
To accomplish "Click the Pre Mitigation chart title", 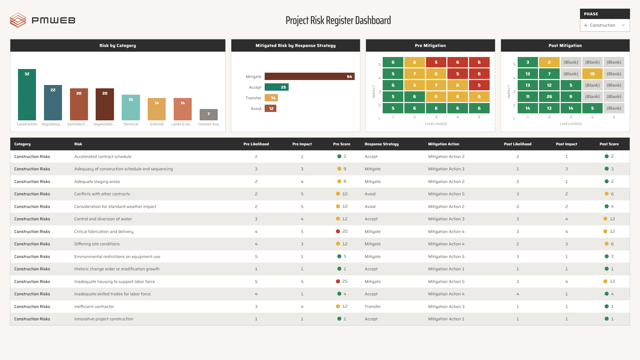I will pyautogui.click(x=430, y=45).
